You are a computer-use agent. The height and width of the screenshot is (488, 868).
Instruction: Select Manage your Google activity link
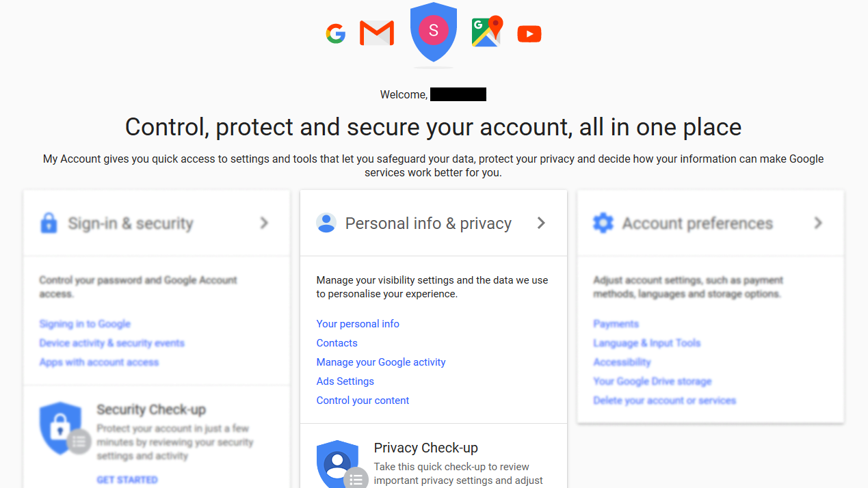[x=381, y=362]
